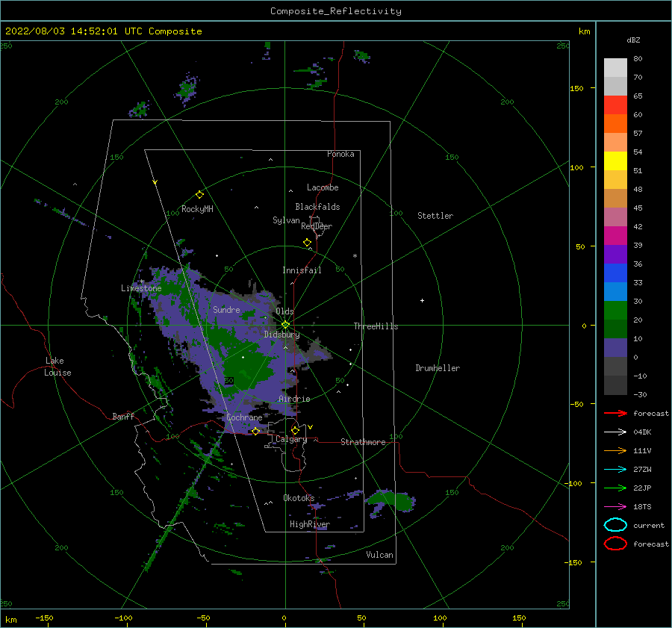Click the Olds city label
The height and width of the screenshot is (628, 672).
[284, 311]
